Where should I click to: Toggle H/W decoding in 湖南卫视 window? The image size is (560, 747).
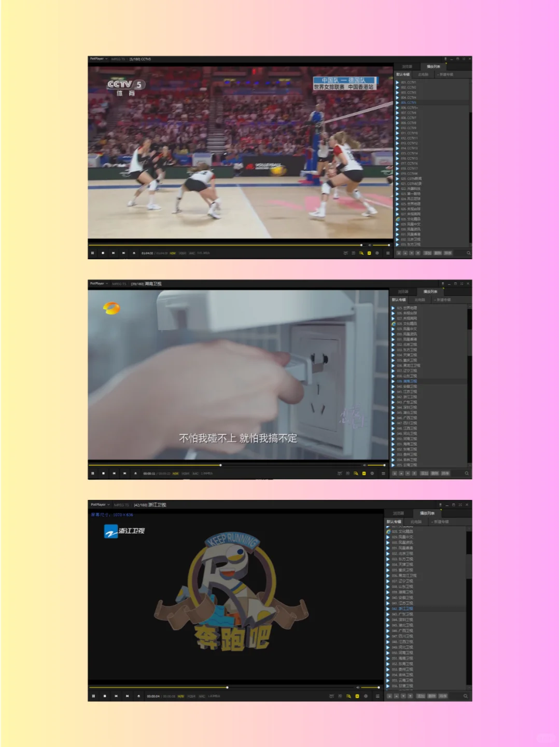(x=175, y=473)
